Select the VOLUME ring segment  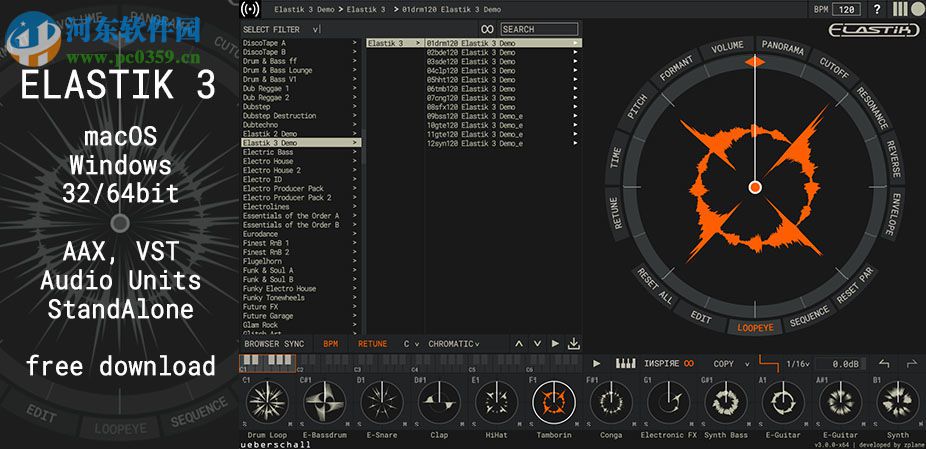click(727, 47)
